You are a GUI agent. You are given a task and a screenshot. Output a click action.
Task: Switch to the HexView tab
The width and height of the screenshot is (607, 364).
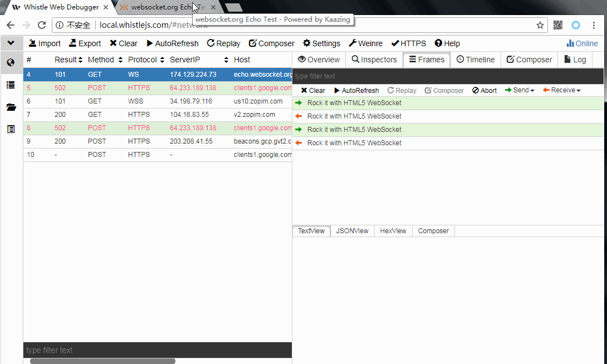point(393,231)
